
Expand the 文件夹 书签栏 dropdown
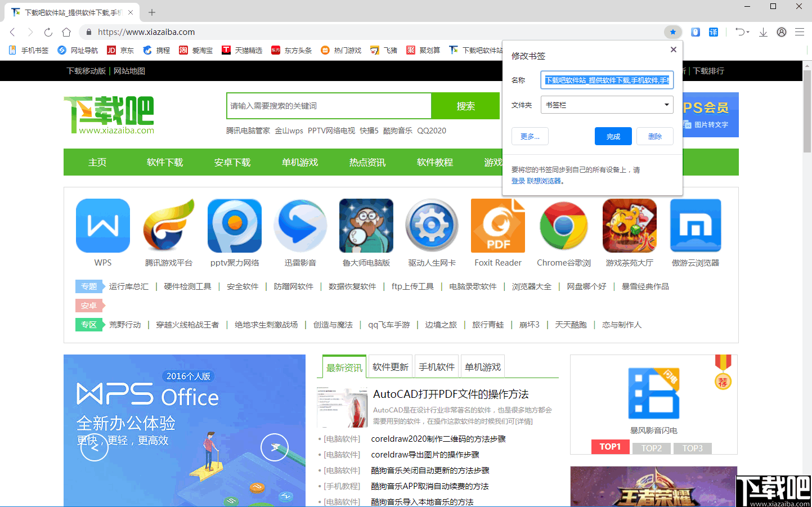607,105
